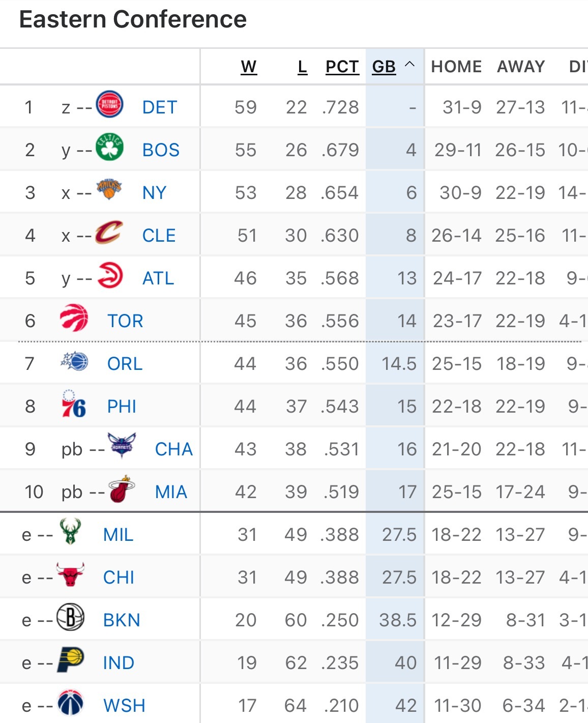This screenshot has height=723, width=588.
Task: Sort standings by W column
Action: pos(249,67)
